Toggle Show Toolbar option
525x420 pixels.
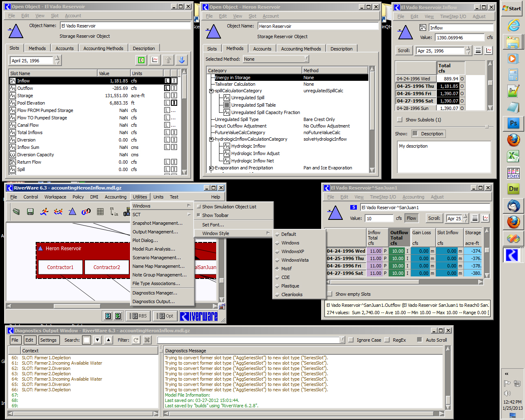[x=215, y=215]
